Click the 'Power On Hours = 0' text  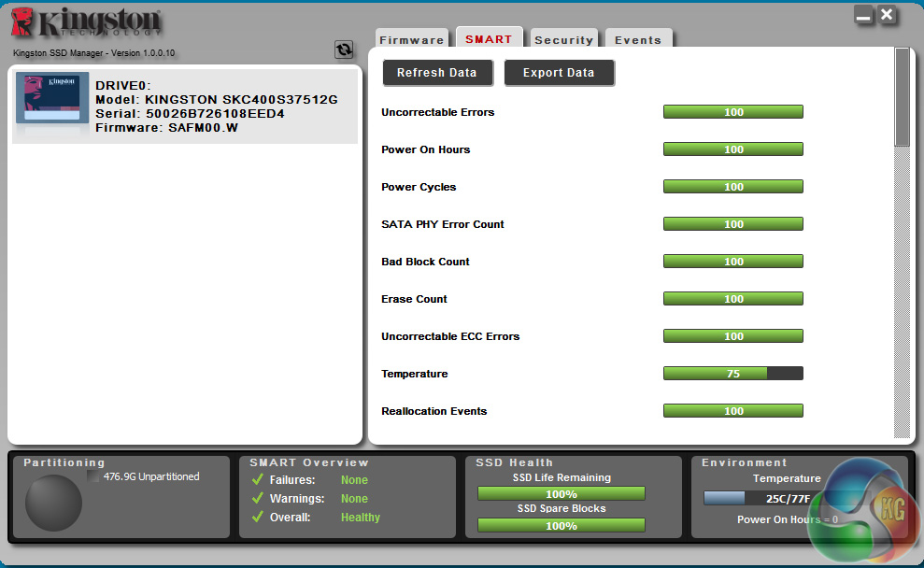788,519
